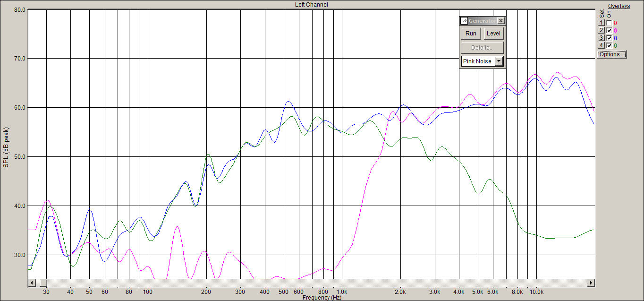The width and height of the screenshot is (644, 301).
Task: Click the 70.0 SPL axis value
Action: coord(20,59)
